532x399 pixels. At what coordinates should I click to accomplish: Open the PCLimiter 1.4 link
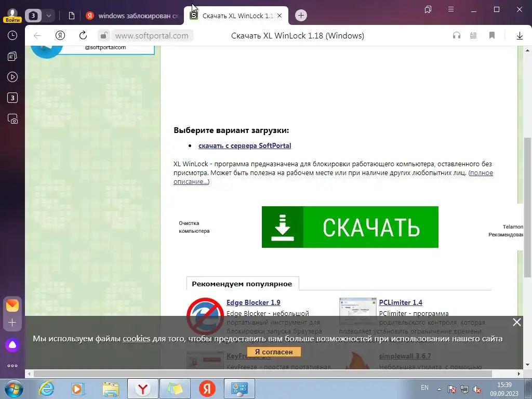pyautogui.click(x=401, y=302)
